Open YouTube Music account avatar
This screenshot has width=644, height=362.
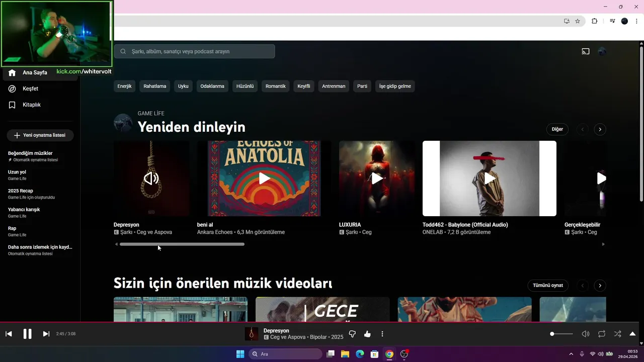(602, 51)
